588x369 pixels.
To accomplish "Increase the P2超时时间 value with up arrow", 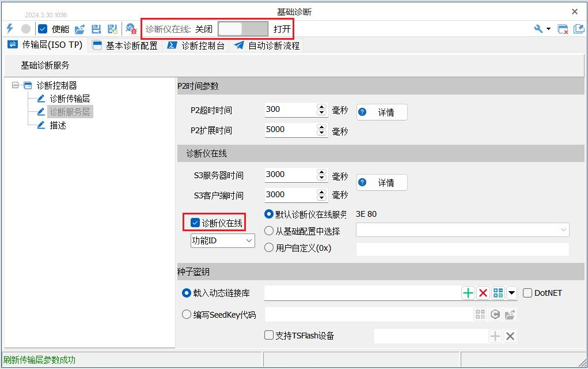I will pos(321,106).
